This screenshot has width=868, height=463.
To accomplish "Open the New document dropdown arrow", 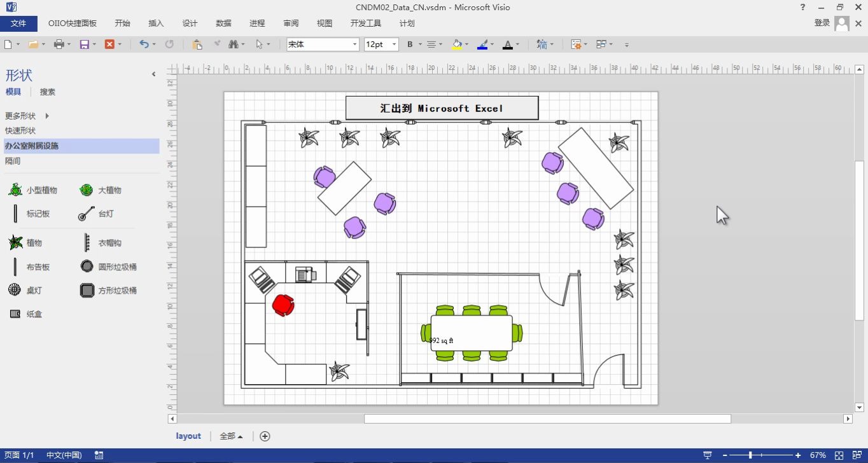I will (x=18, y=45).
